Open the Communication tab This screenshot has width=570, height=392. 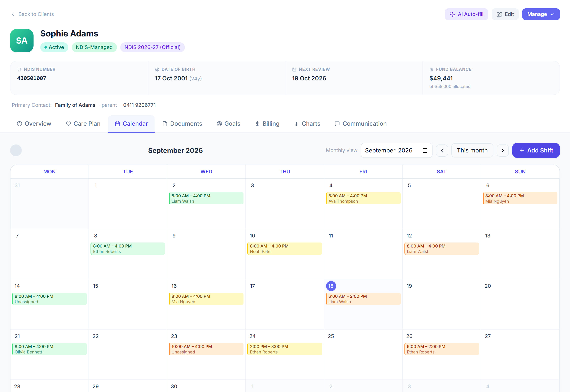click(361, 124)
